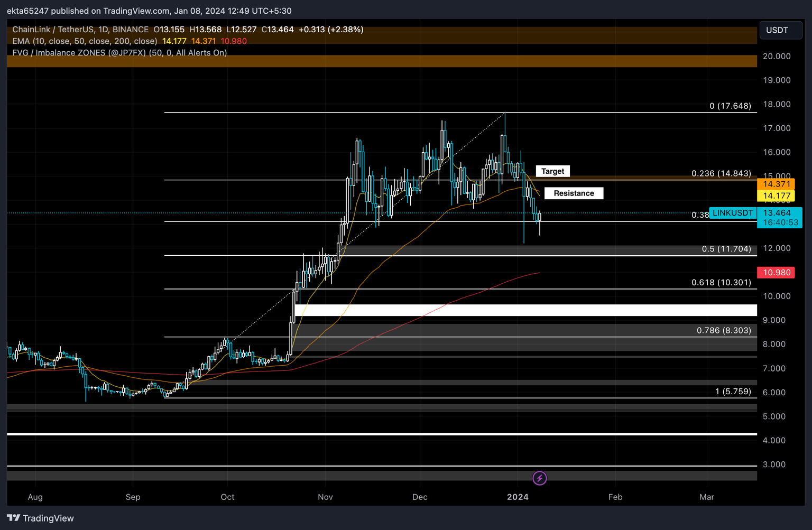Click the 16:40:53 candle countdown timer

pyautogui.click(x=780, y=222)
